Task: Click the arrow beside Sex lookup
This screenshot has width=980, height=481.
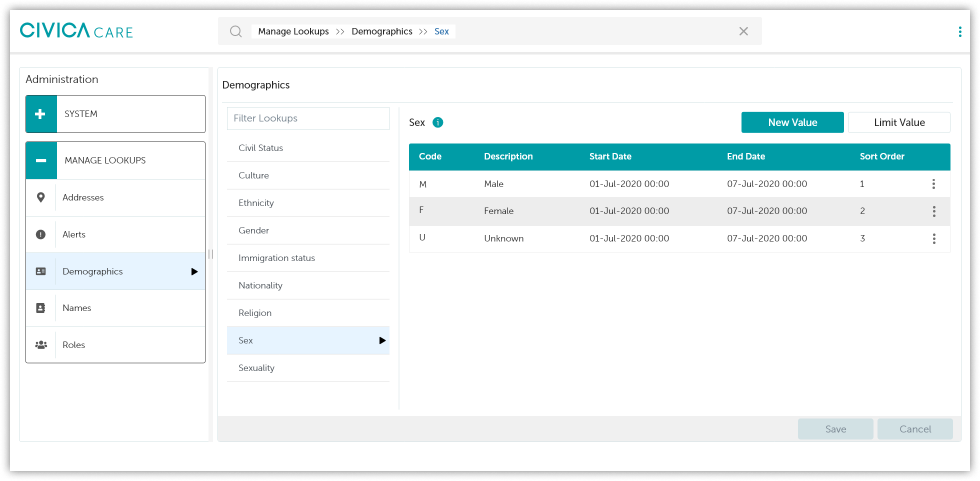Action: [382, 340]
